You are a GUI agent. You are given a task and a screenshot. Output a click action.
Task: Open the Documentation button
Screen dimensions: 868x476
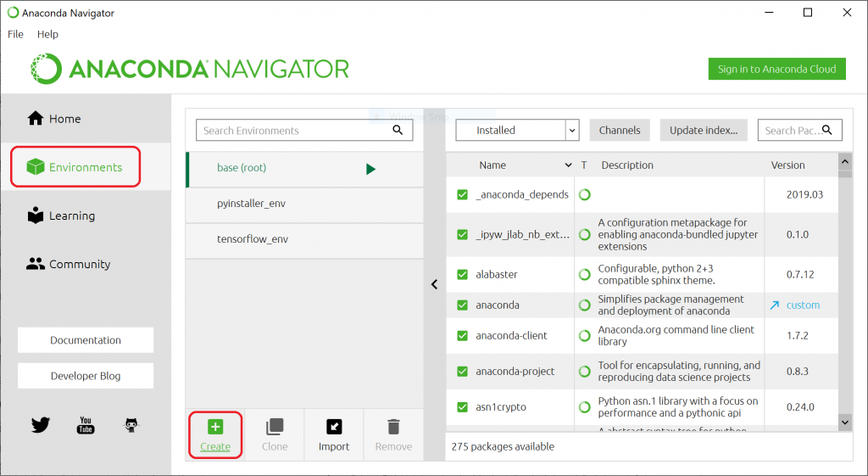point(86,340)
